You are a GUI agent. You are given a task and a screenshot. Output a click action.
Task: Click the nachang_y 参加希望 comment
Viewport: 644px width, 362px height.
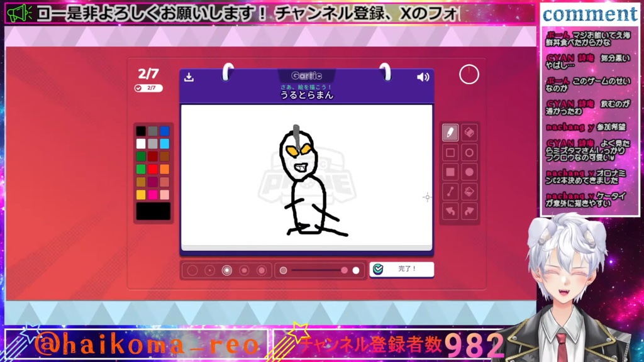click(586, 127)
